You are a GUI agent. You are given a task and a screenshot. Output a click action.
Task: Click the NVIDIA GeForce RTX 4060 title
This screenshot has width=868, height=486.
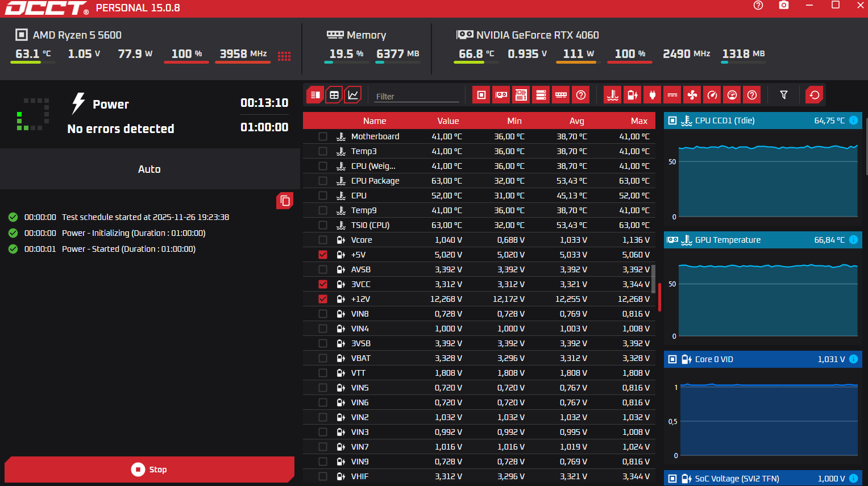coord(538,35)
